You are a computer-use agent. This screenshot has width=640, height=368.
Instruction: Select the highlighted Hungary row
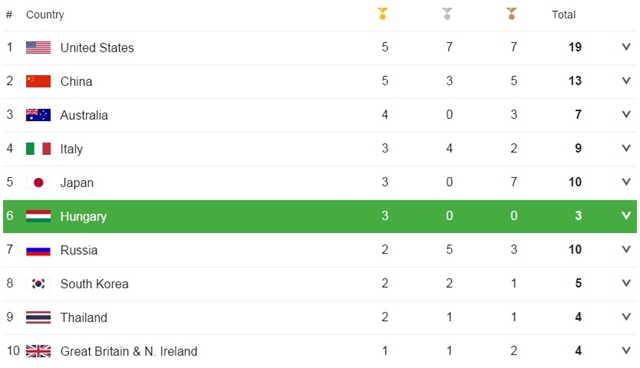click(x=320, y=216)
